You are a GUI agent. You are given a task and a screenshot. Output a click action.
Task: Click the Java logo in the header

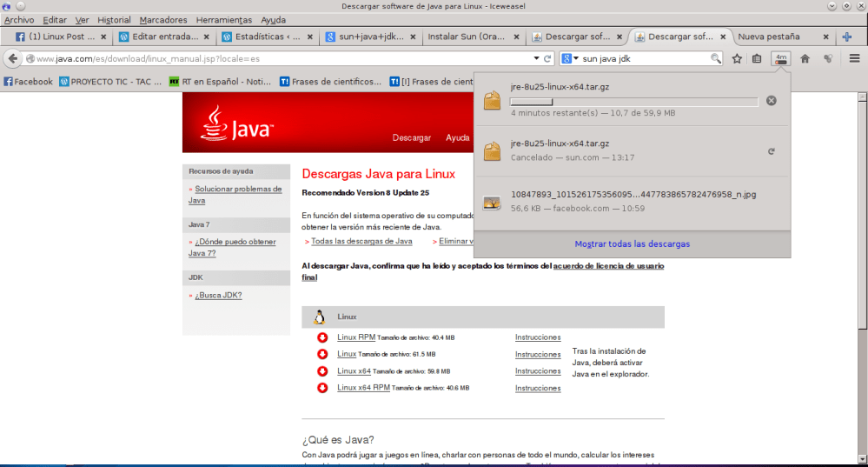tap(237, 123)
